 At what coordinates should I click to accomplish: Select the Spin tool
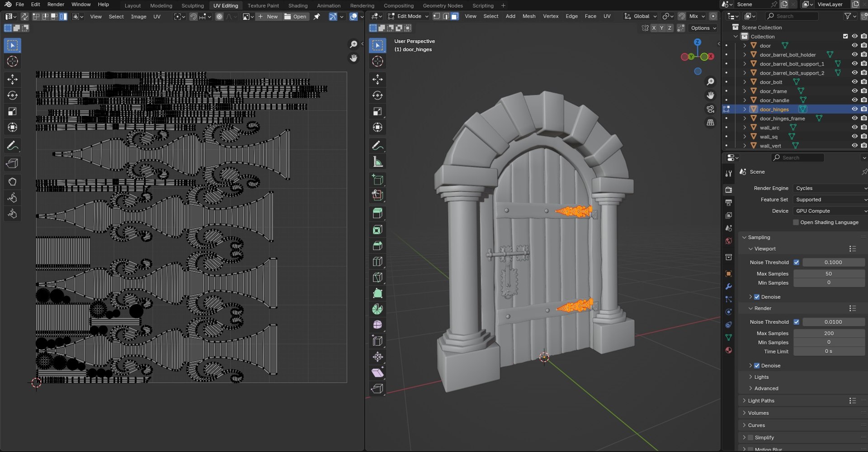(377, 309)
